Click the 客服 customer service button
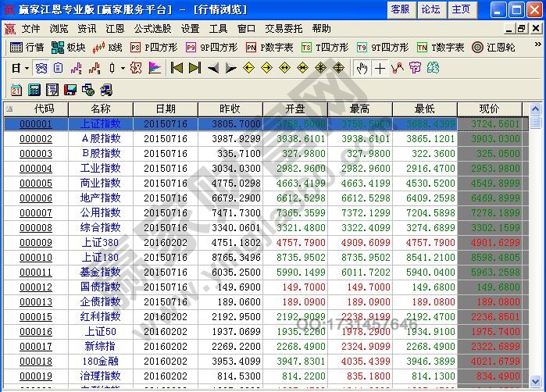Screen dimensions: 546x392 pos(400,9)
